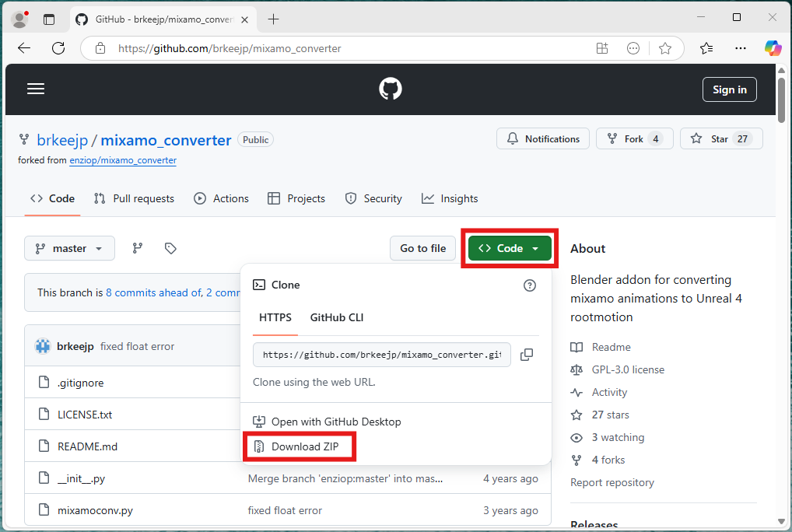Open the tab actions menu icon
The height and width of the screenshot is (532, 792).
tap(49, 19)
